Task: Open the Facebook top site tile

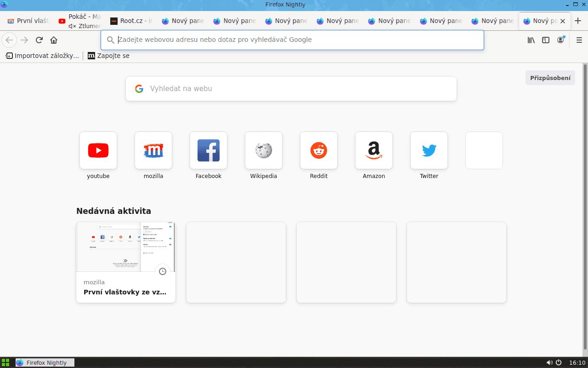Action: tap(209, 150)
